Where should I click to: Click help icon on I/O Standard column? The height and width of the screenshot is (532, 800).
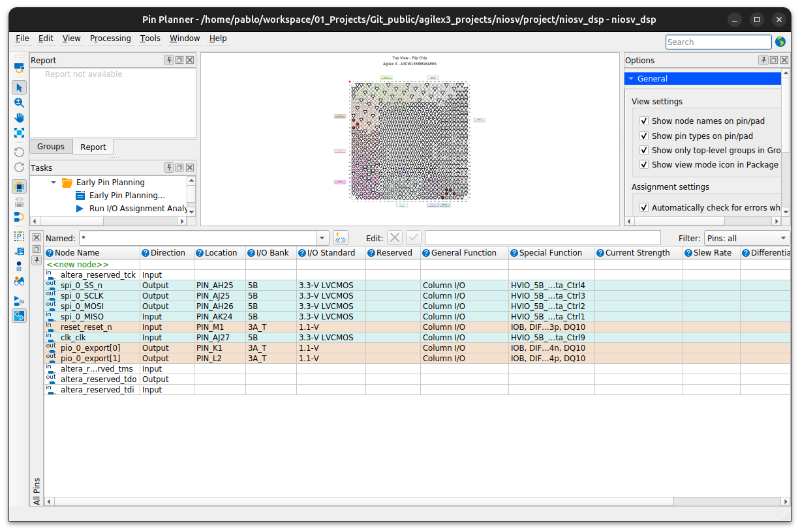pos(302,253)
